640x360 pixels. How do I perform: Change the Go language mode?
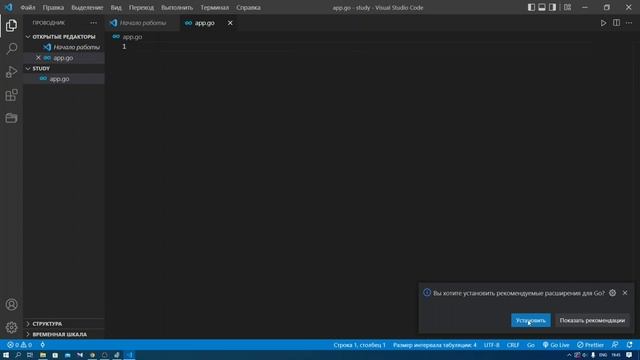(531, 345)
